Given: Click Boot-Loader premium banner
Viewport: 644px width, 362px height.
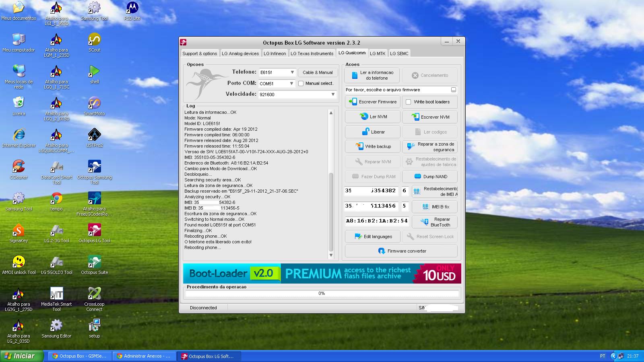Looking at the screenshot, I should click(x=322, y=274).
